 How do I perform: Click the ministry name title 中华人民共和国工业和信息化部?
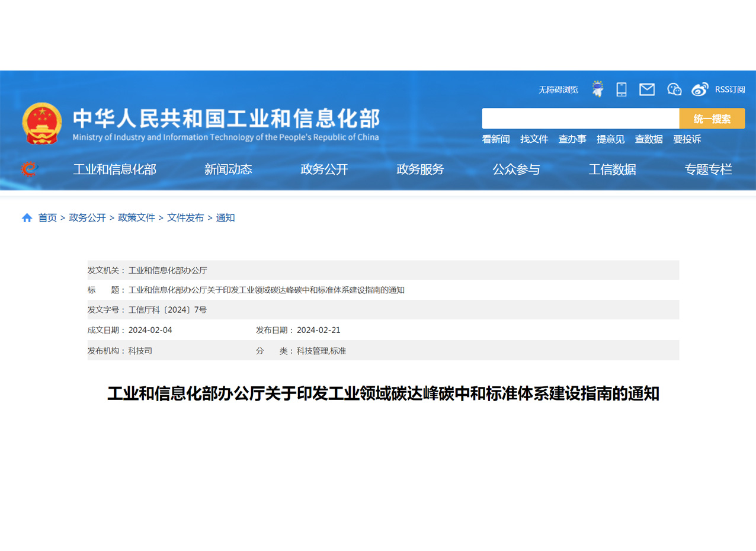(x=226, y=118)
